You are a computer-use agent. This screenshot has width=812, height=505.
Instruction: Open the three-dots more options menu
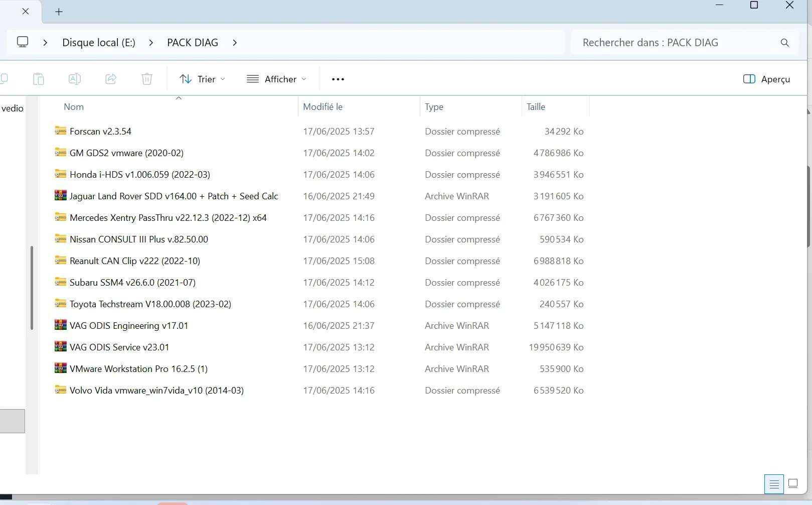pos(338,79)
